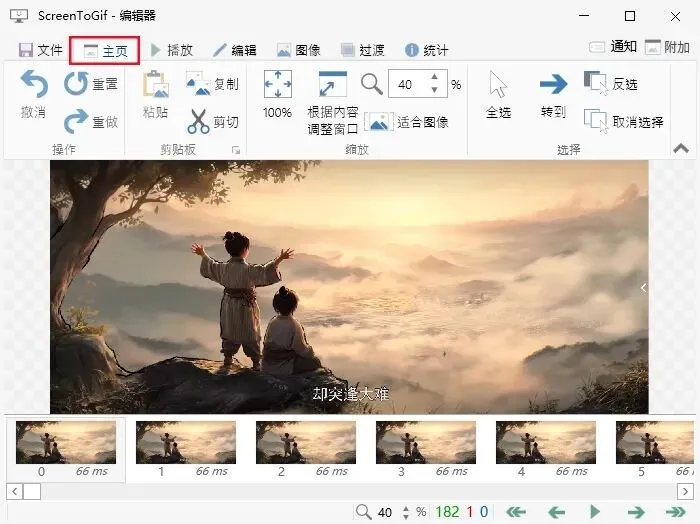
Task: Click 适合图像 fit image button
Action: [x=406, y=122]
